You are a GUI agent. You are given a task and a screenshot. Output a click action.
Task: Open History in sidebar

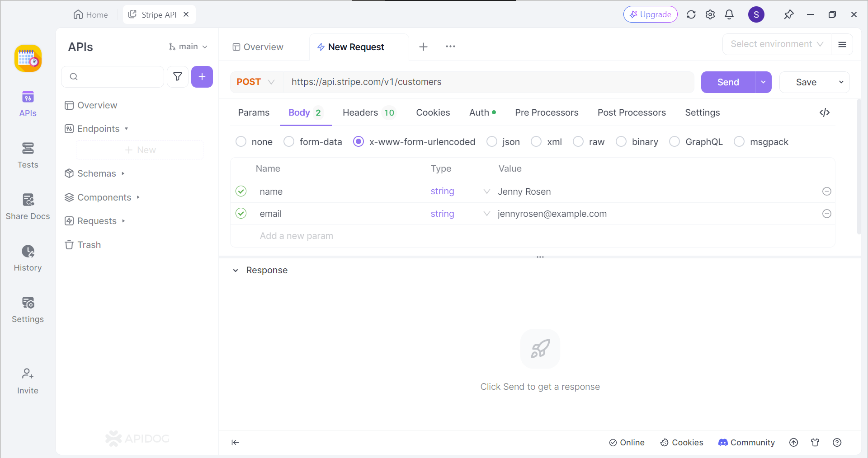coord(28,258)
